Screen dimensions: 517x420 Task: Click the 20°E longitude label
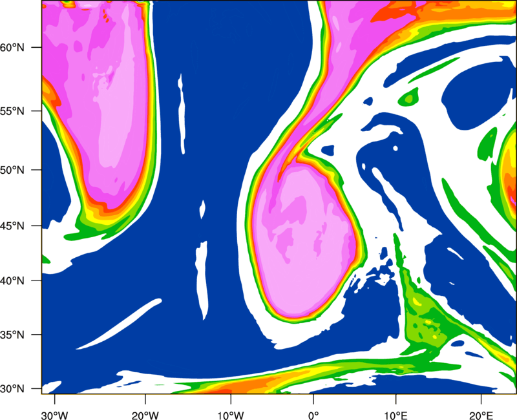point(481,415)
